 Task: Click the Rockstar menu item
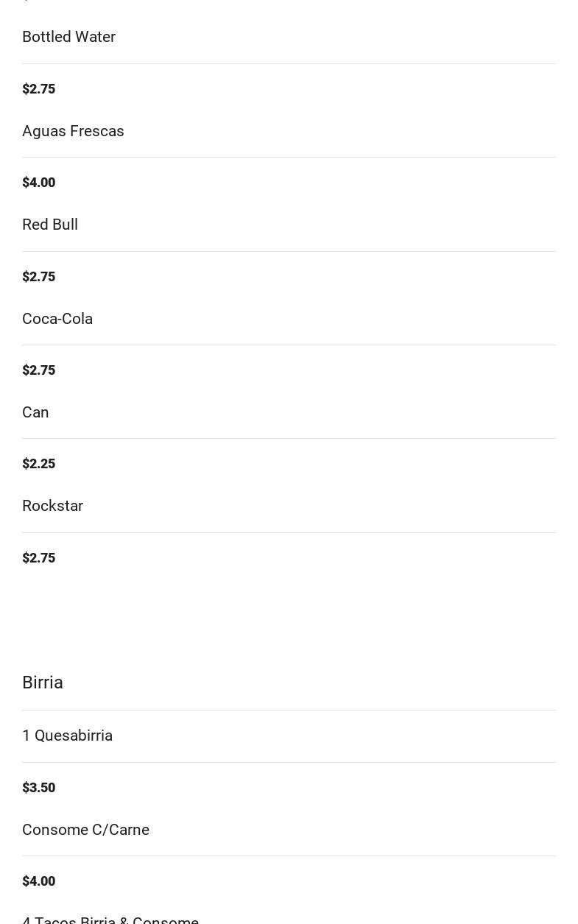coord(52,506)
